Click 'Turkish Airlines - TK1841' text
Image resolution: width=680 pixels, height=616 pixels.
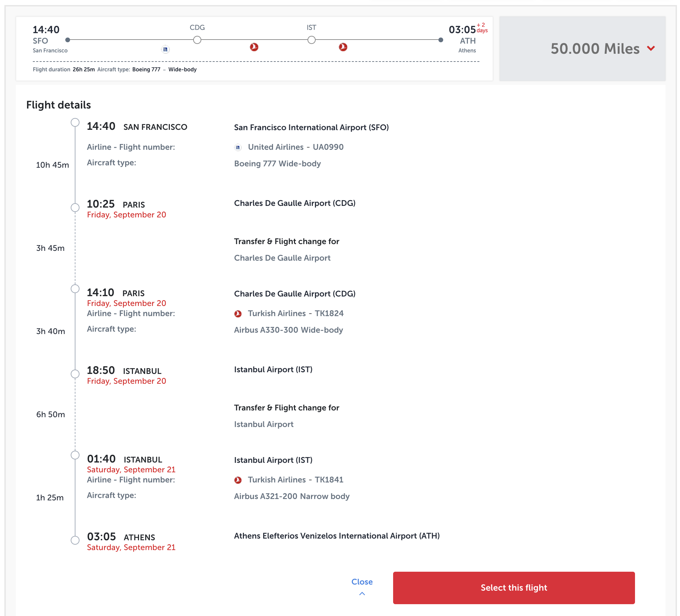pos(296,480)
